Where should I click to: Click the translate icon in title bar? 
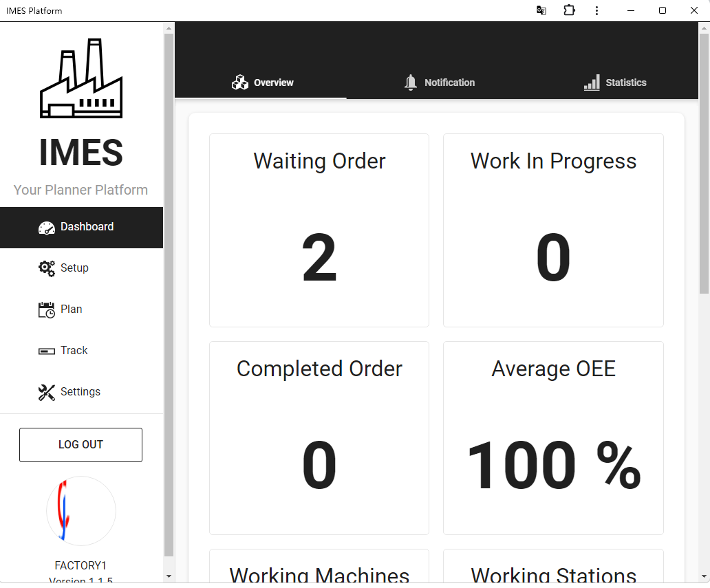coord(541,10)
